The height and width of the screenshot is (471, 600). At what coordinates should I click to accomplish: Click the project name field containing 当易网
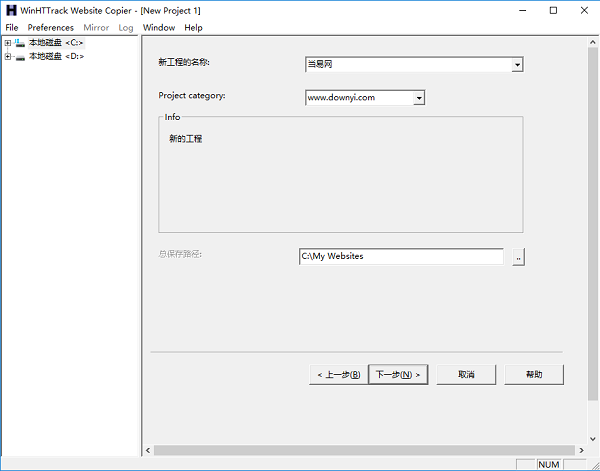coord(407,65)
